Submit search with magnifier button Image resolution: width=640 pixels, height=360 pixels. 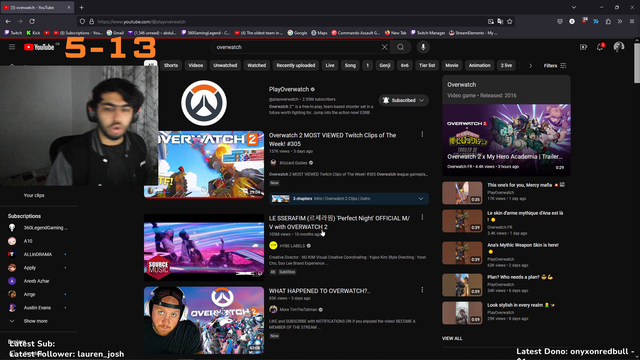(x=401, y=47)
